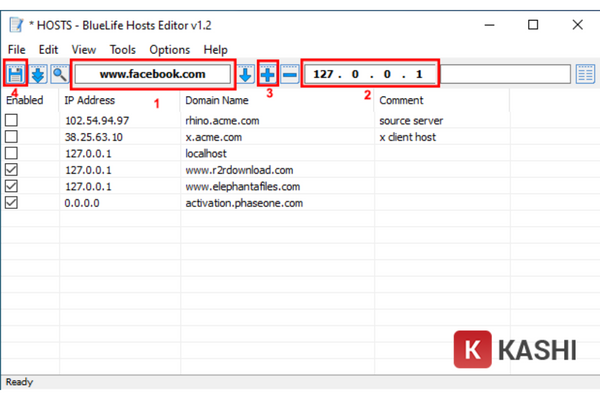Add entry with the blue plus icon

268,74
